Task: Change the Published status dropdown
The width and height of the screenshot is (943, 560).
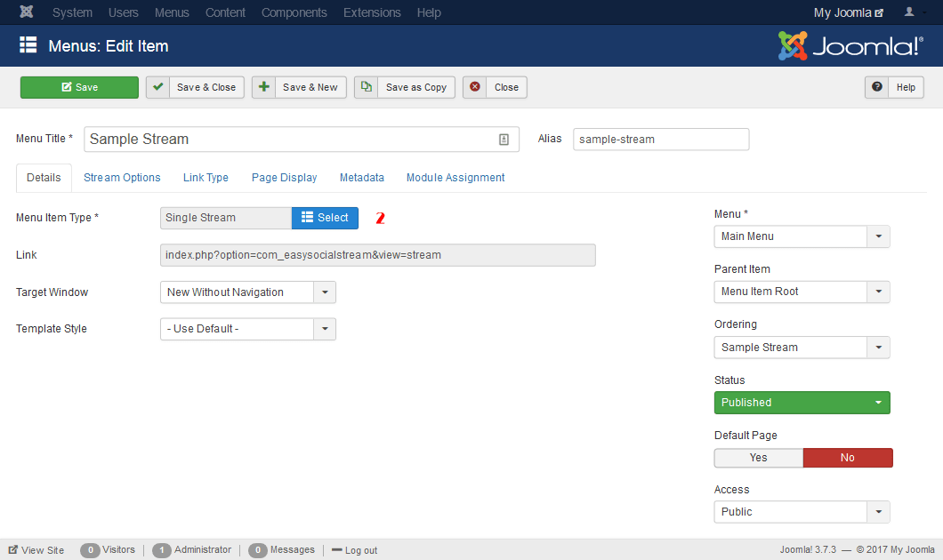Action: click(x=802, y=403)
